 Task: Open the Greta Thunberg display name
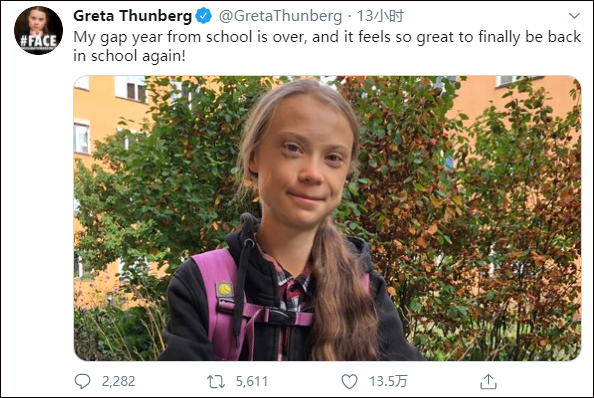(x=133, y=16)
